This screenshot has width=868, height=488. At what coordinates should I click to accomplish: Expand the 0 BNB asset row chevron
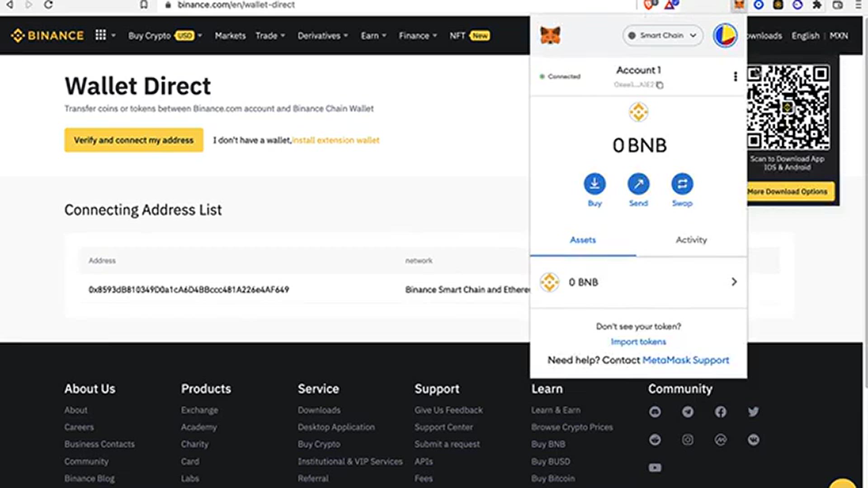click(734, 282)
